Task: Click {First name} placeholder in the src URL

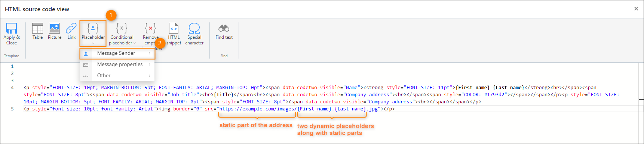Action: (x=315, y=109)
